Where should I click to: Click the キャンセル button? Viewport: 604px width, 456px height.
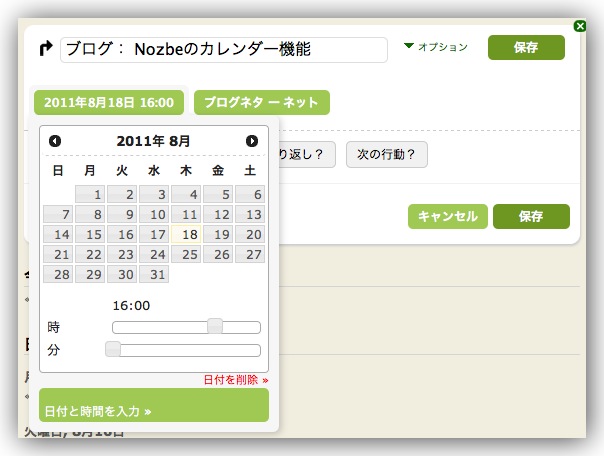[447, 216]
